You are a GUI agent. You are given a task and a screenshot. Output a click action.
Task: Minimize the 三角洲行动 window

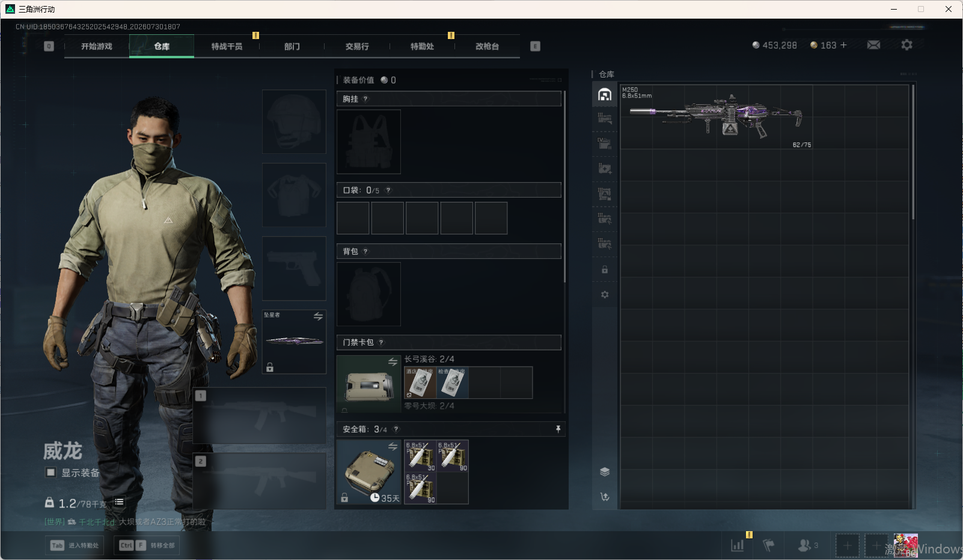point(894,9)
